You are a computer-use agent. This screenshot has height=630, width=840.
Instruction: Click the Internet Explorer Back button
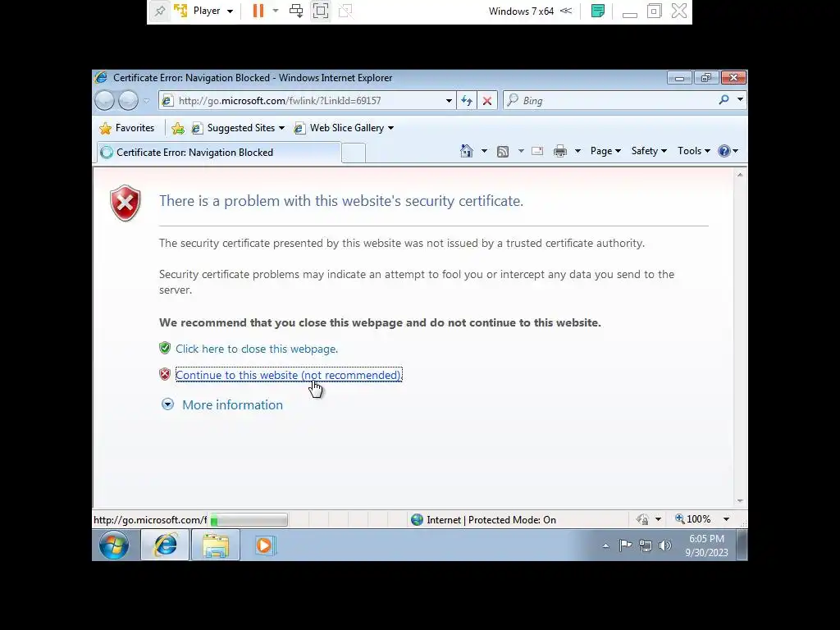pyautogui.click(x=104, y=100)
